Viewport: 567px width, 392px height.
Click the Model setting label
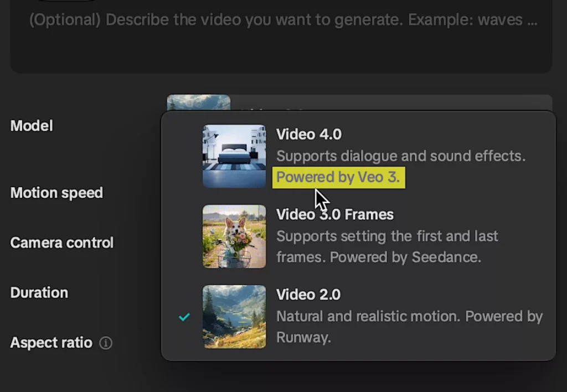32,126
